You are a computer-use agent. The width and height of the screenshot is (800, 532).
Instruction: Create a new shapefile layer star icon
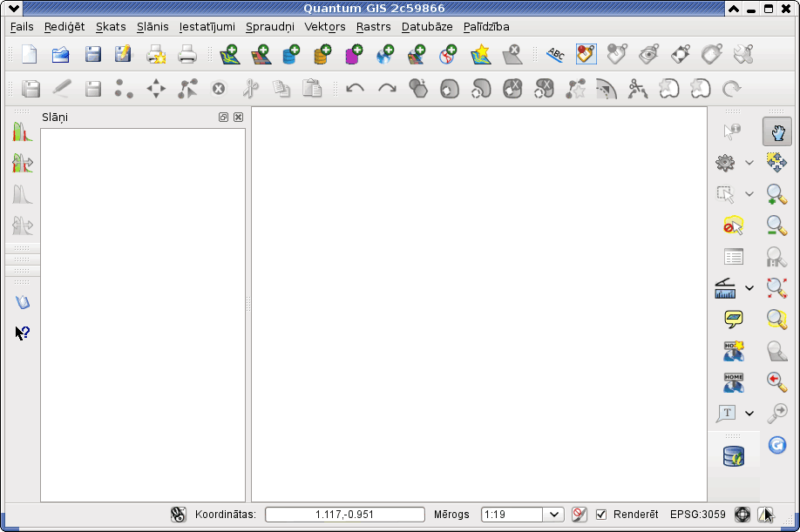(481, 55)
